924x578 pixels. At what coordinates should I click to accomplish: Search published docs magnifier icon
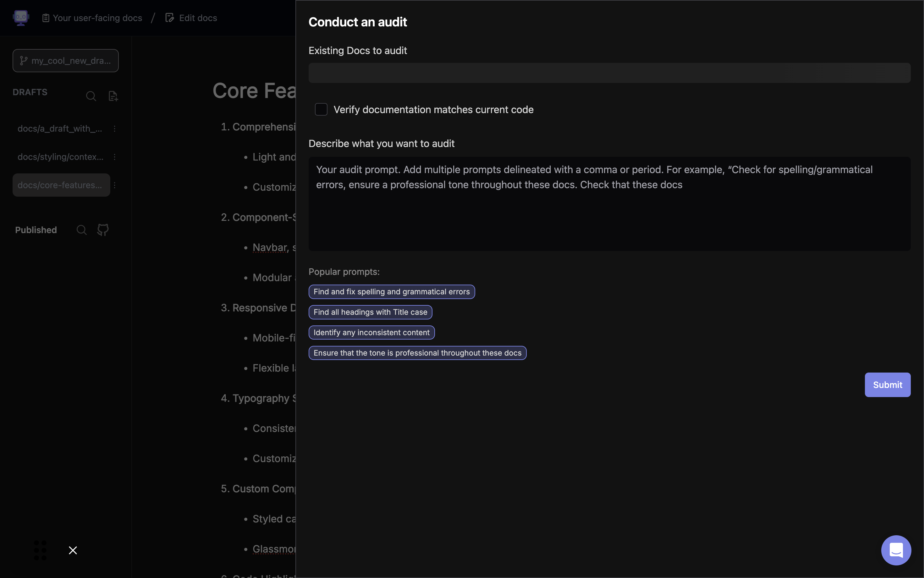coord(81,230)
